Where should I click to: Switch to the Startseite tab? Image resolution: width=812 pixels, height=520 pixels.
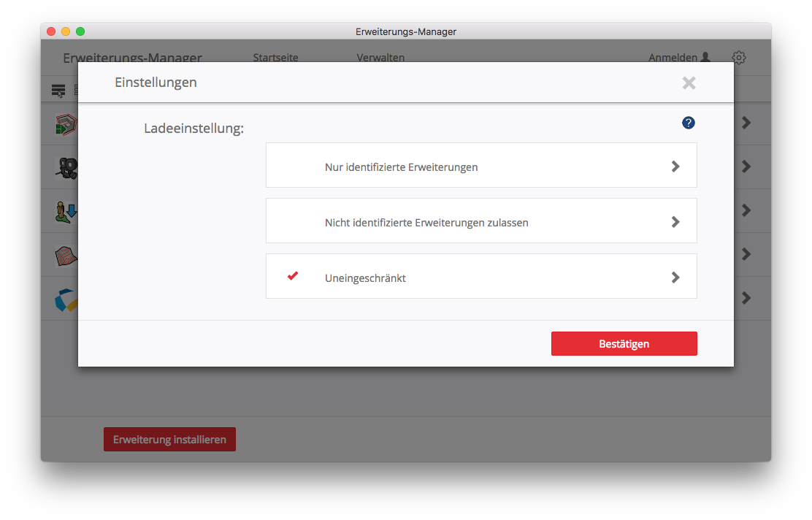tap(275, 58)
